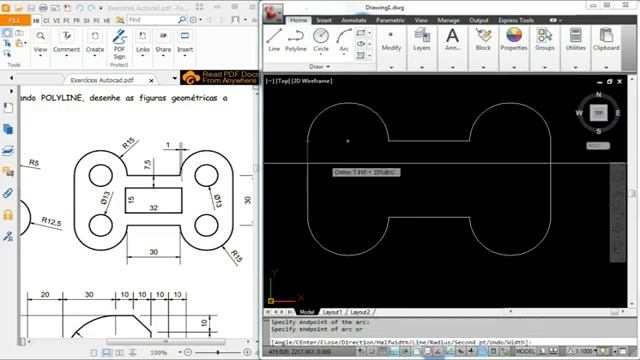Screen dimensions: 640x360
Task: Open the Properties color wheel panel
Action: (514, 40)
